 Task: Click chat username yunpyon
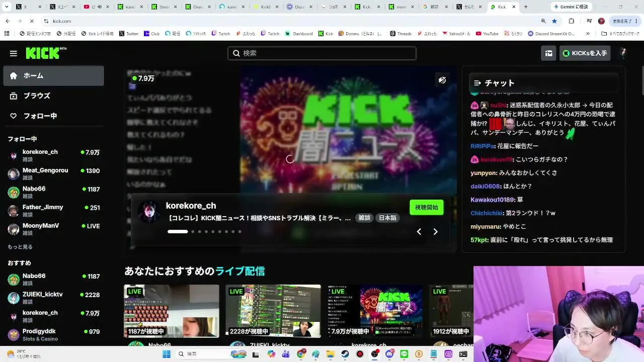pyautogui.click(x=483, y=173)
